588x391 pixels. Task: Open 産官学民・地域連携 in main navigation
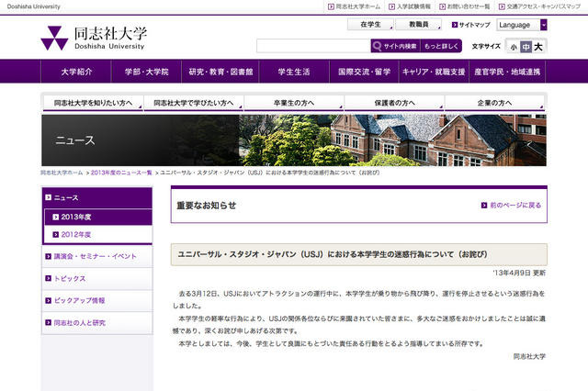pos(507,72)
